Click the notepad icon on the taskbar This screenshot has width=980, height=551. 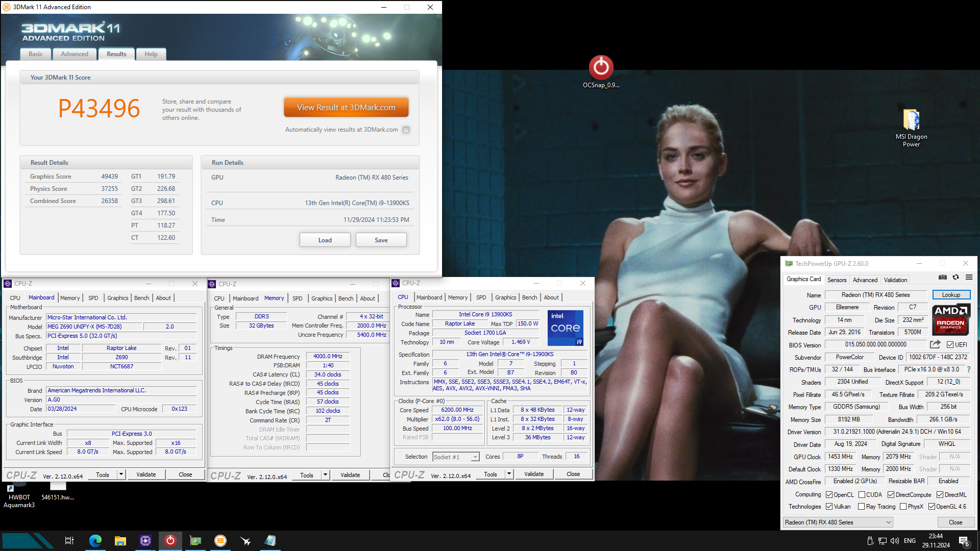[x=271, y=541]
